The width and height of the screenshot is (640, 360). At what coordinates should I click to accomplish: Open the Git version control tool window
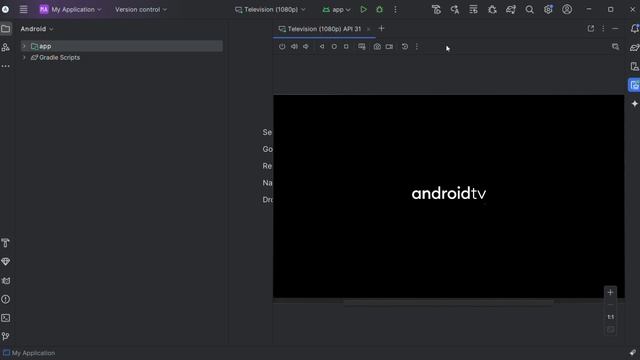6,336
